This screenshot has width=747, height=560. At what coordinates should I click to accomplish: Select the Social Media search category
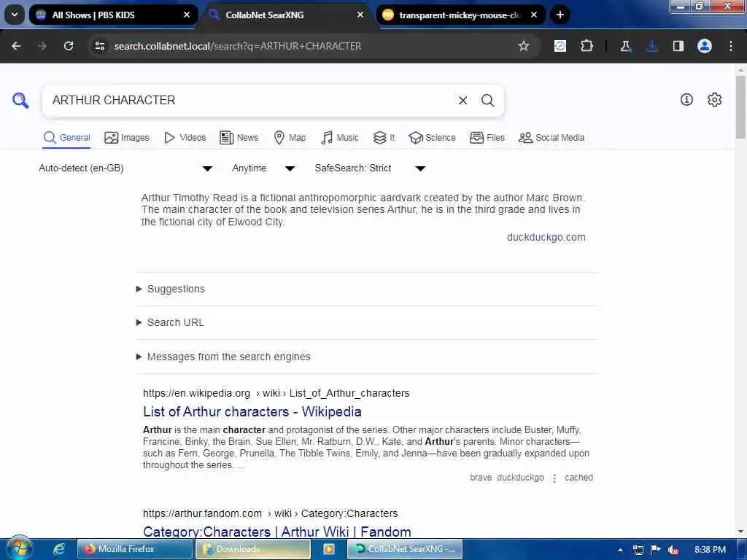point(551,138)
